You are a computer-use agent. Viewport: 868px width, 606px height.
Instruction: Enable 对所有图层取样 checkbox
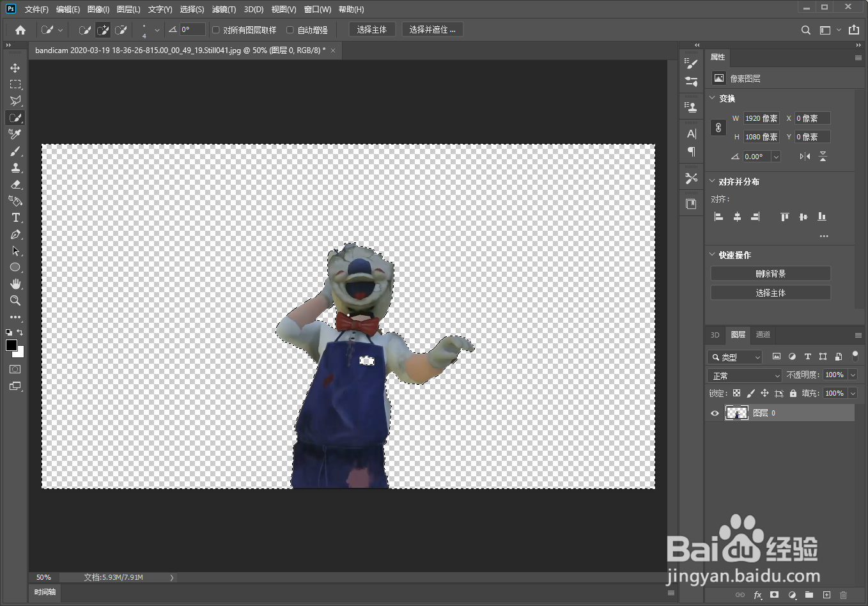[x=216, y=30]
